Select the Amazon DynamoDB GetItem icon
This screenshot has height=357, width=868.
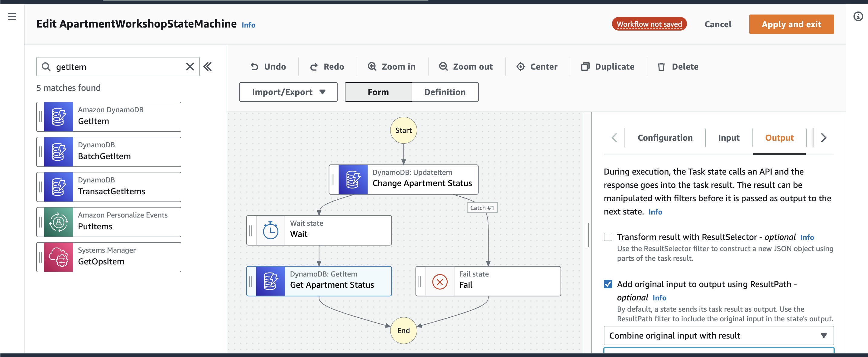click(x=58, y=117)
